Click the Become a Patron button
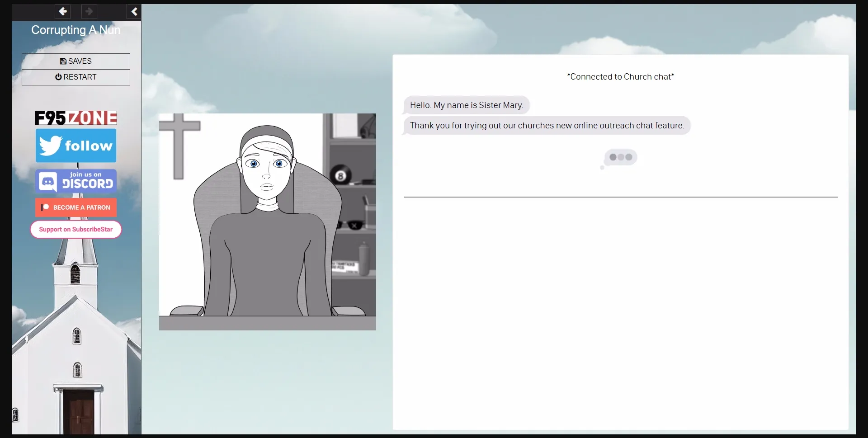868x438 pixels. [x=75, y=207]
